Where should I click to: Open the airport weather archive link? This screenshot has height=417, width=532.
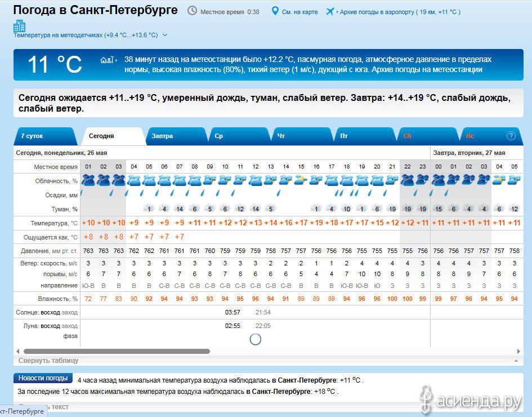point(400,12)
